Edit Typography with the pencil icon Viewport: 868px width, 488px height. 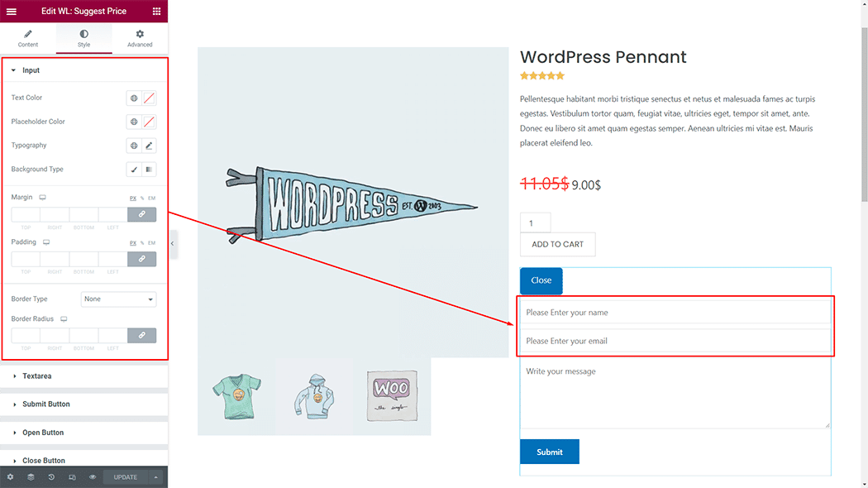click(150, 146)
